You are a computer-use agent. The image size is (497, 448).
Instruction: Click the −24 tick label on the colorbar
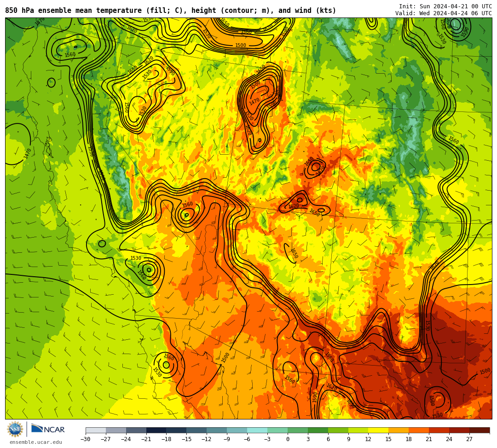[126, 439]
